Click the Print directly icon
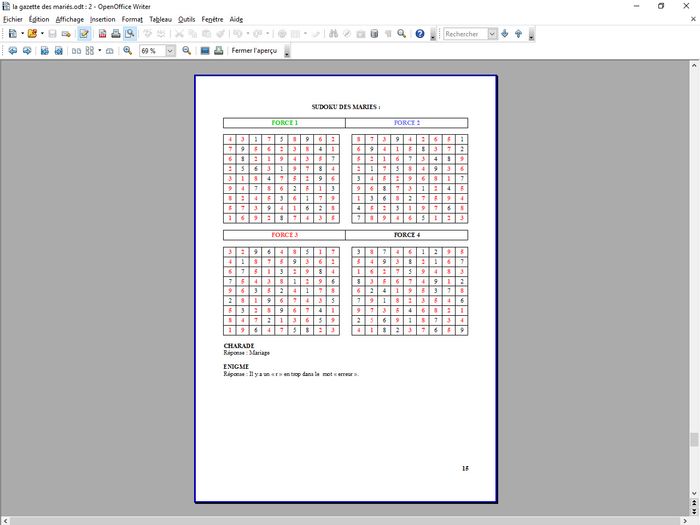 pyautogui.click(x=116, y=33)
